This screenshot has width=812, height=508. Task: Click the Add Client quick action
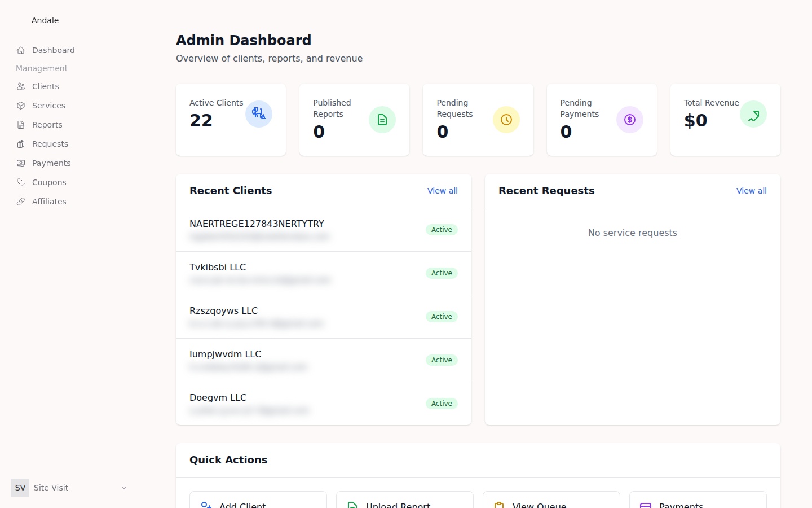(x=258, y=500)
